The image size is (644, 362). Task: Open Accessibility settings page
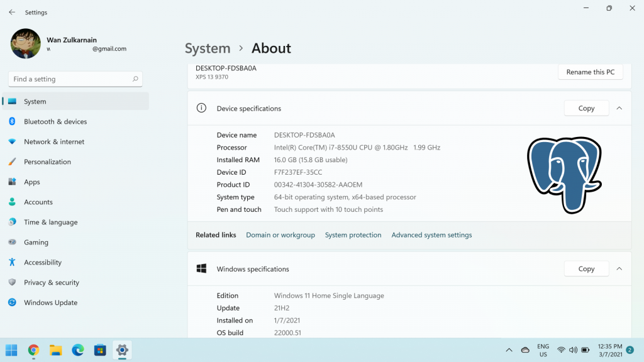tap(43, 262)
